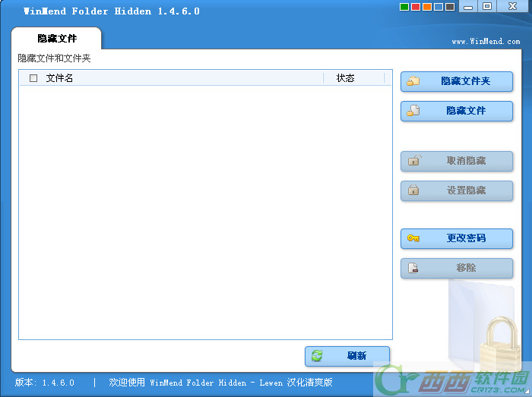Select the green theme color swatch
The height and width of the screenshot is (397, 532).
(404, 7)
